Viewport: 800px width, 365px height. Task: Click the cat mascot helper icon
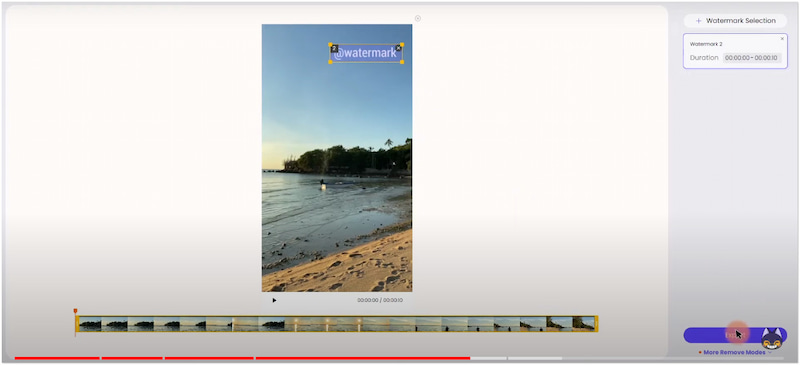772,338
